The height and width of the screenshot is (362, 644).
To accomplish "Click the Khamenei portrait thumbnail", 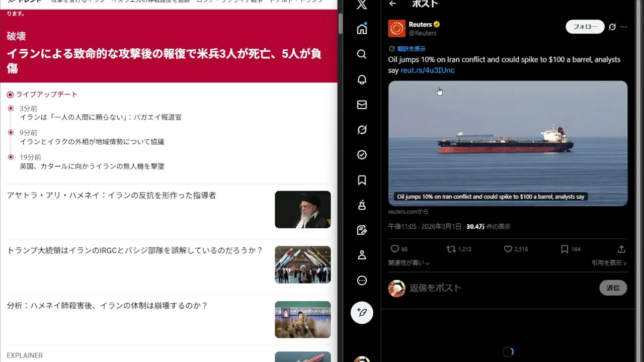I will tap(303, 210).
